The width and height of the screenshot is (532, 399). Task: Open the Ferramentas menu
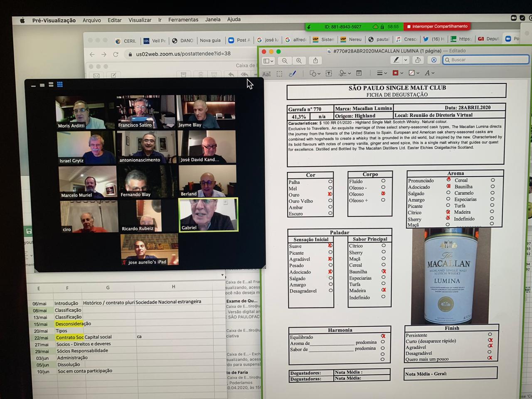[x=183, y=20]
